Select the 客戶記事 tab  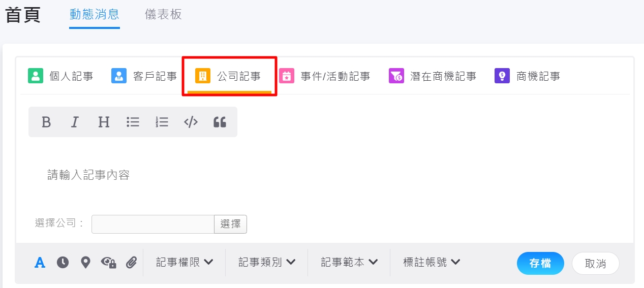[x=144, y=77]
